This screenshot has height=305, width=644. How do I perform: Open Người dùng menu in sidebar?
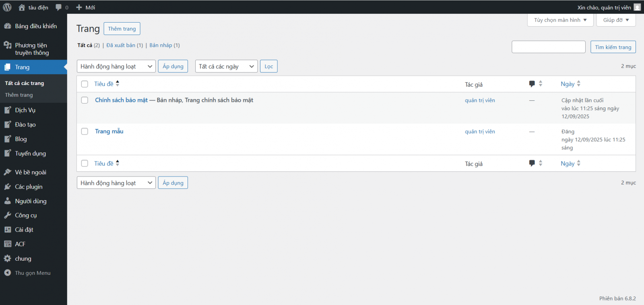[31, 201]
